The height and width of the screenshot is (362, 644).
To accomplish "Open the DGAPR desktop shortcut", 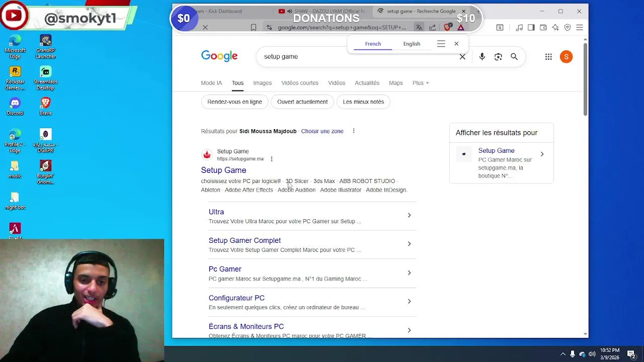I will 45,141.
